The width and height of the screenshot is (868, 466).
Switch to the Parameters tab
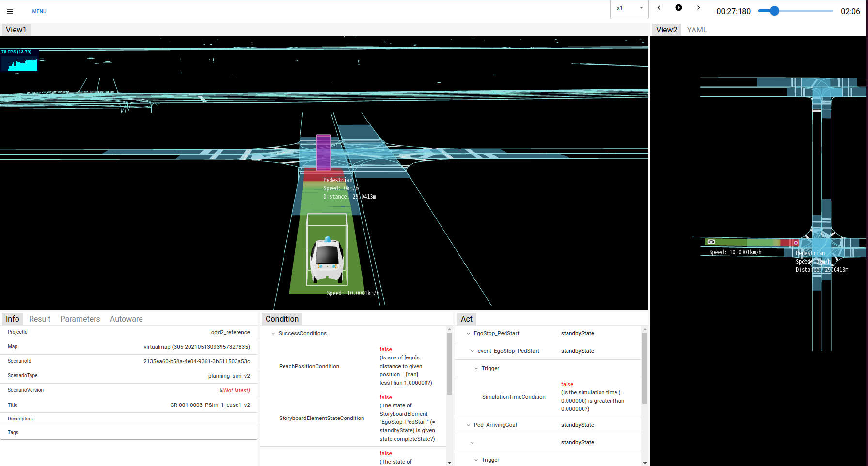click(x=80, y=319)
